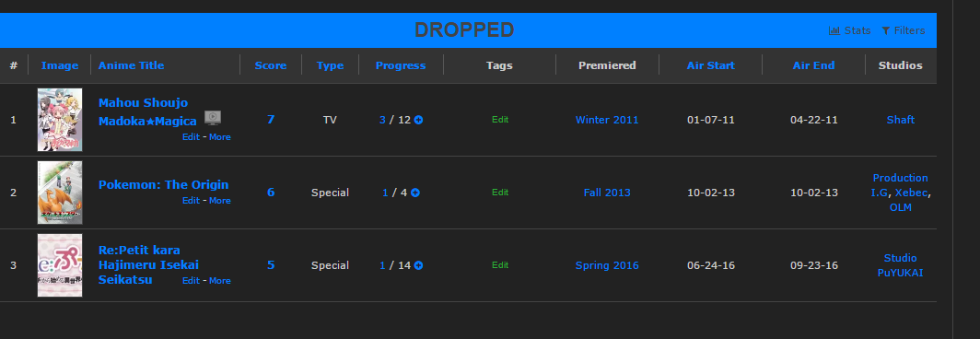Edit tags for Pokemon: The Origin
Viewport: 980px width, 339px height.
[500, 193]
